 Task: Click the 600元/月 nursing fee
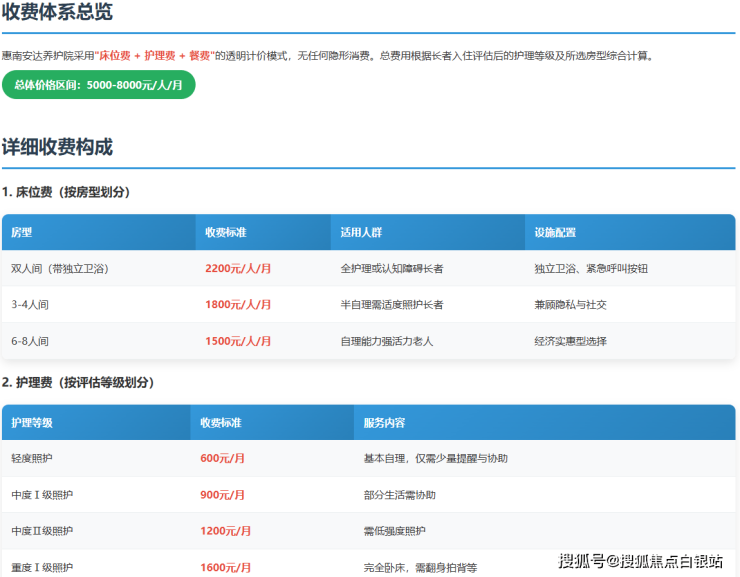223,458
